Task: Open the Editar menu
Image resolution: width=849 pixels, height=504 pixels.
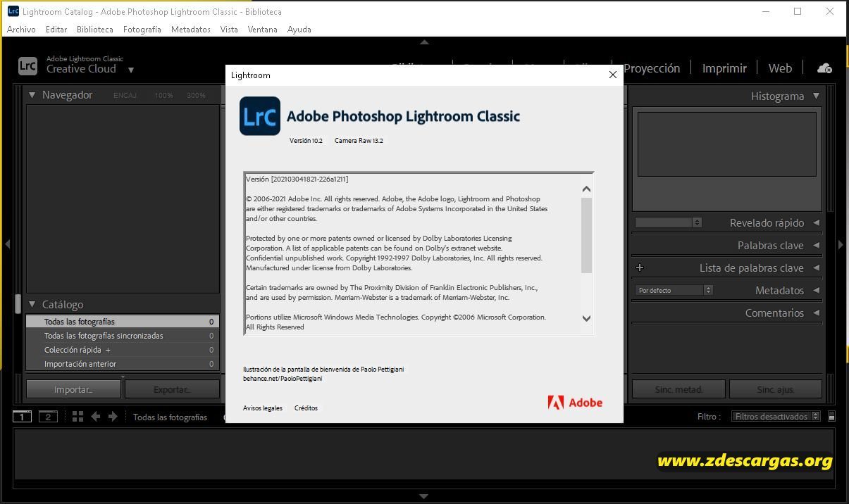Action: click(56, 30)
